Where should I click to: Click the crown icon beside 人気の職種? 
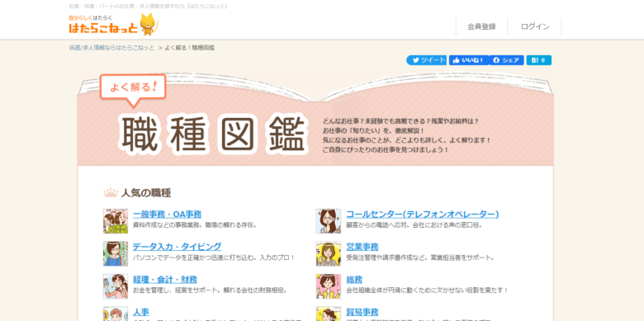(111, 192)
